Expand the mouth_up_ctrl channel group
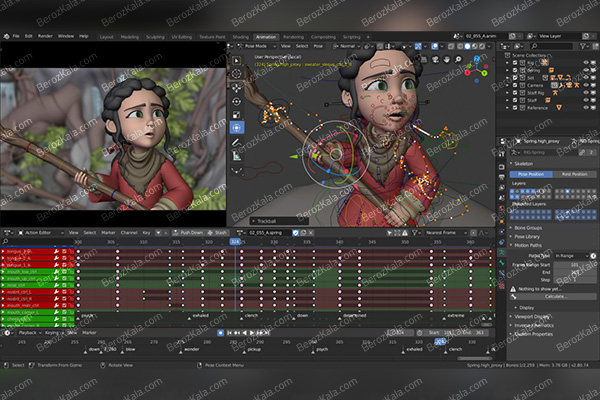600x400 pixels. (x=3, y=279)
